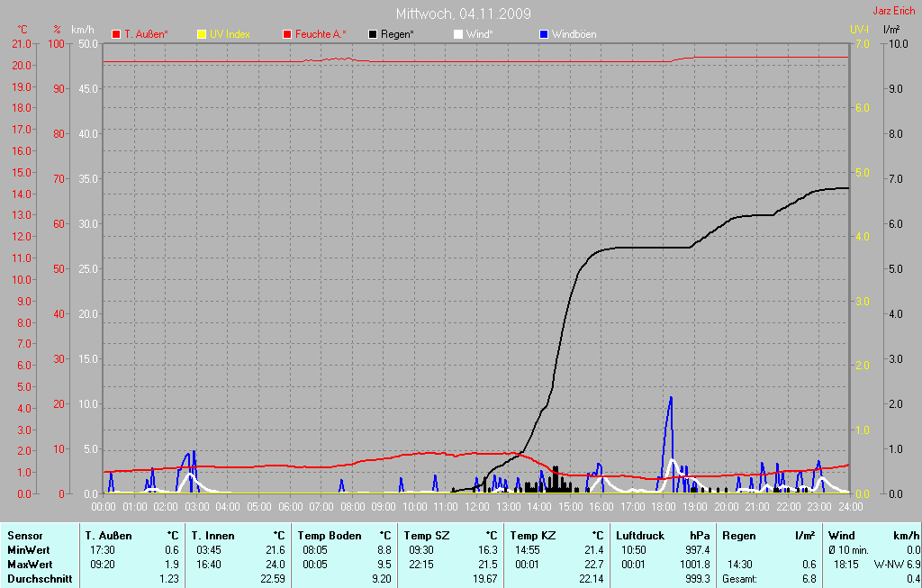Select the Temp SZ column header
This screenshot has width=922, height=588.
[426, 536]
